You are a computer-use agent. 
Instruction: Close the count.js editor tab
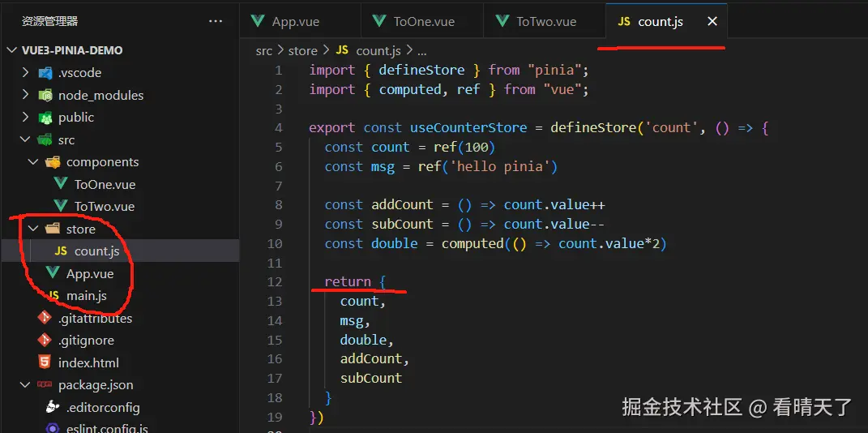712,22
